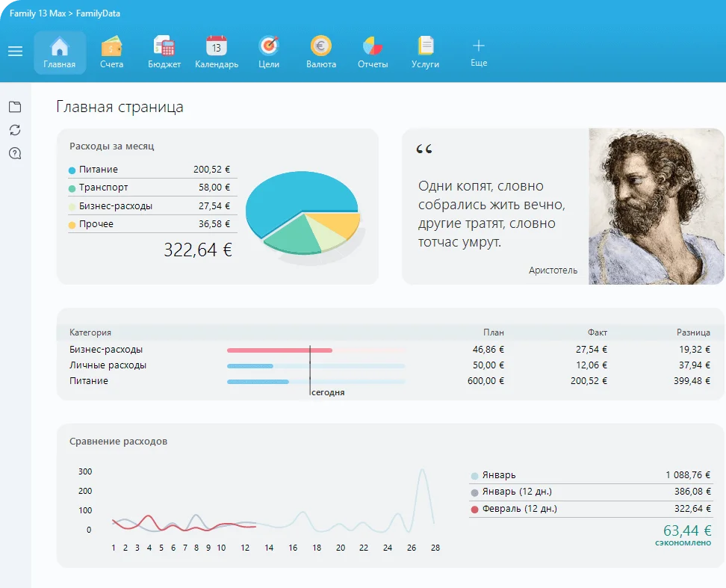Expand the Еще plus button
This screenshot has height=588, width=726.
click(x=479, y=46)
